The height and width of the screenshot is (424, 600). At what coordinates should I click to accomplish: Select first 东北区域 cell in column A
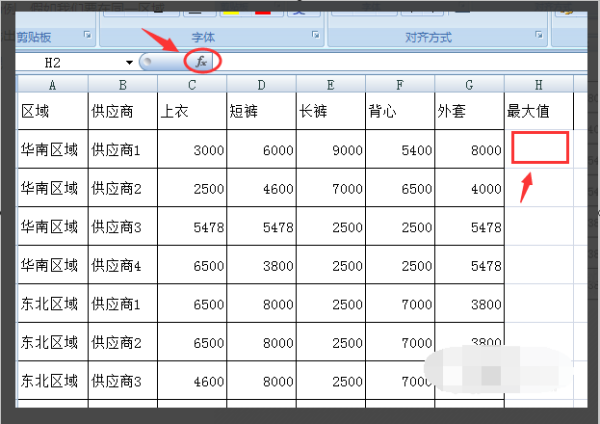click(x=53, y=303)
